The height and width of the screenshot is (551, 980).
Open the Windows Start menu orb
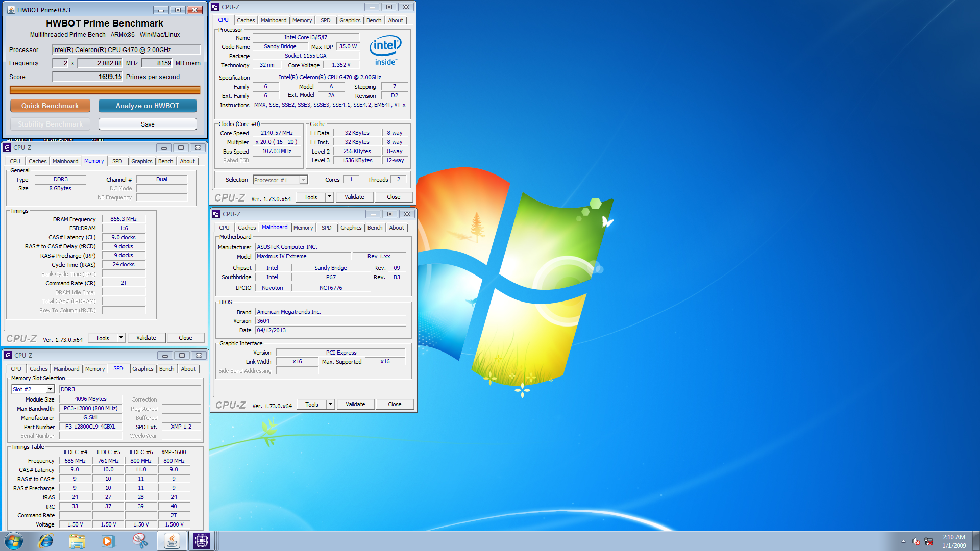pos(14,541)
